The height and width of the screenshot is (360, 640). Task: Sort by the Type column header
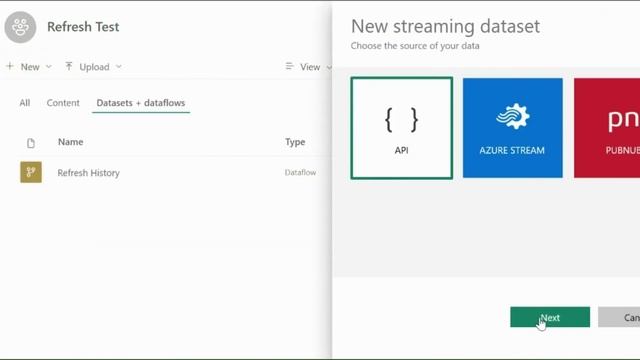click(295, 142)
